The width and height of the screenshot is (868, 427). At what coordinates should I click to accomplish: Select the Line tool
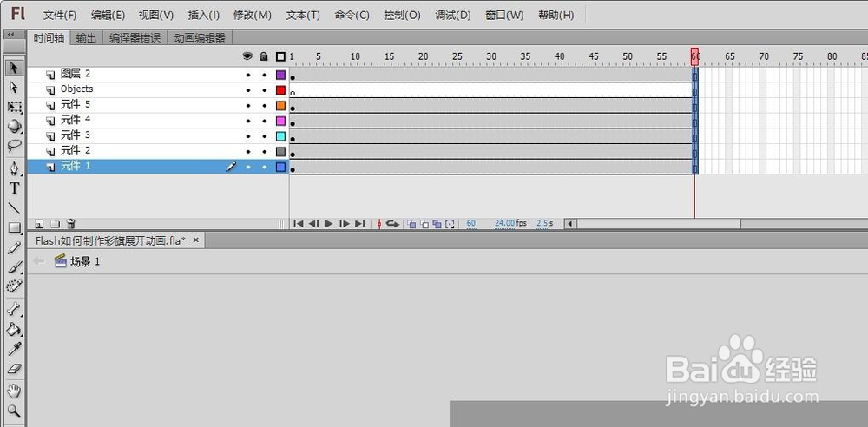14,208
